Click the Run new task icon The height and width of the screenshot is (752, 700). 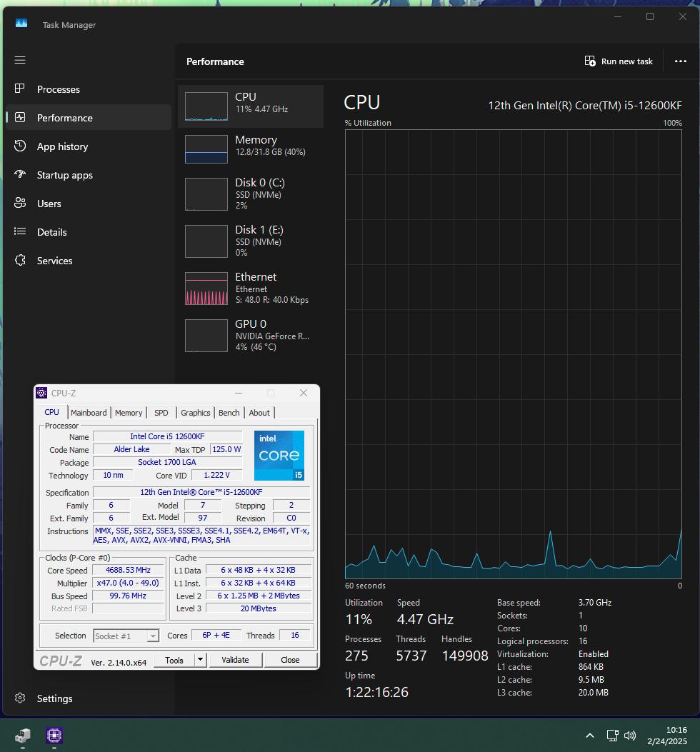pyautogui.click(x=590, y=61)
